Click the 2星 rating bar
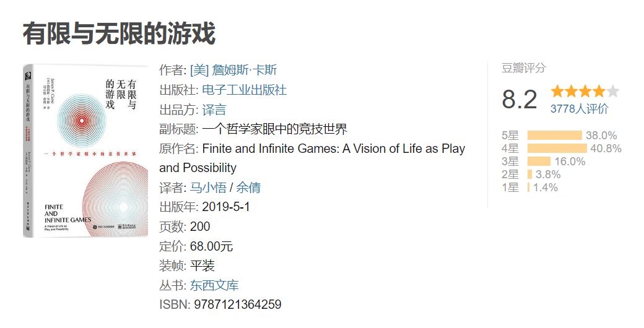The image size is (644, 328). (530, 175)
